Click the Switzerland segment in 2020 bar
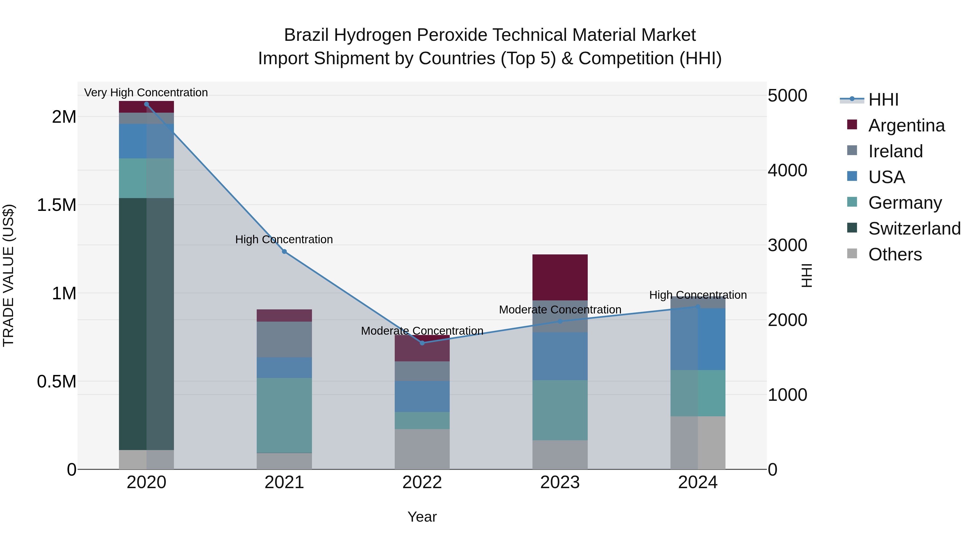The image size is (980, 551). pyautogui.click(x=146, y=324)
